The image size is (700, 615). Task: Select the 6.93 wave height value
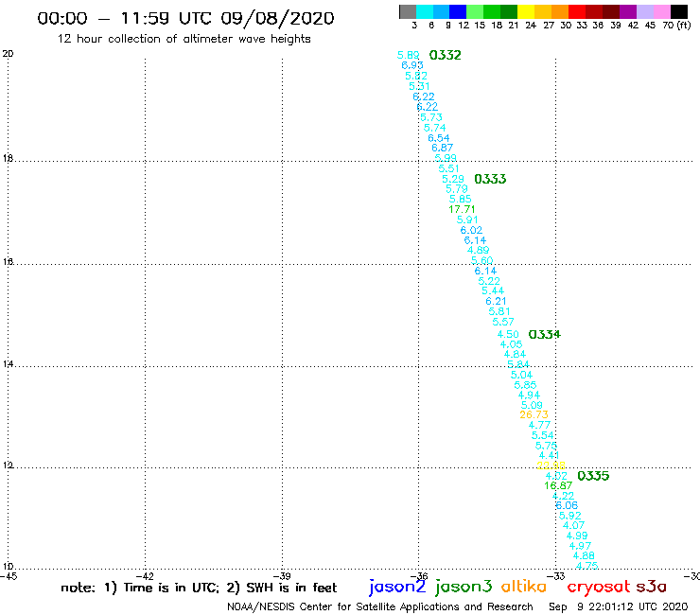(412, 65)
